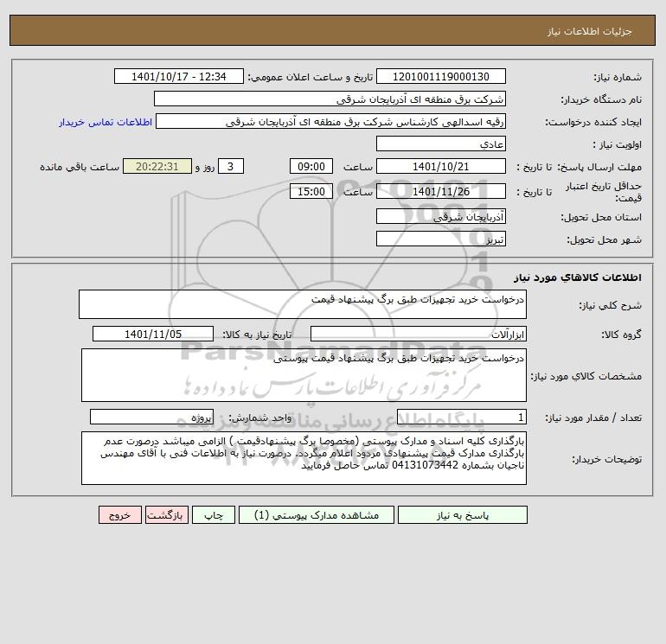This screenshot has width=666, height=644.
Task: Click the جزئیات اطلاعات نیاز header title
Action: point(590,31)
